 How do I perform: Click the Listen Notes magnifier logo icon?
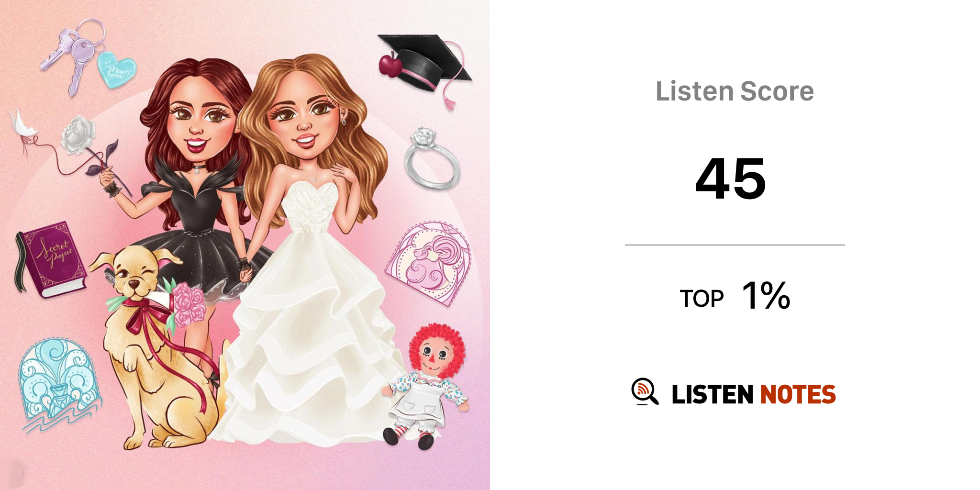point(645,391)
